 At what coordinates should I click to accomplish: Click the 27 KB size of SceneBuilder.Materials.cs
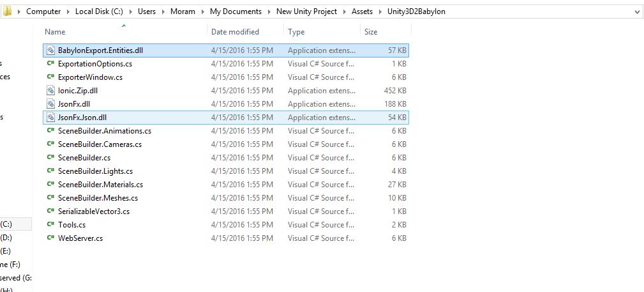pos(397,185)
